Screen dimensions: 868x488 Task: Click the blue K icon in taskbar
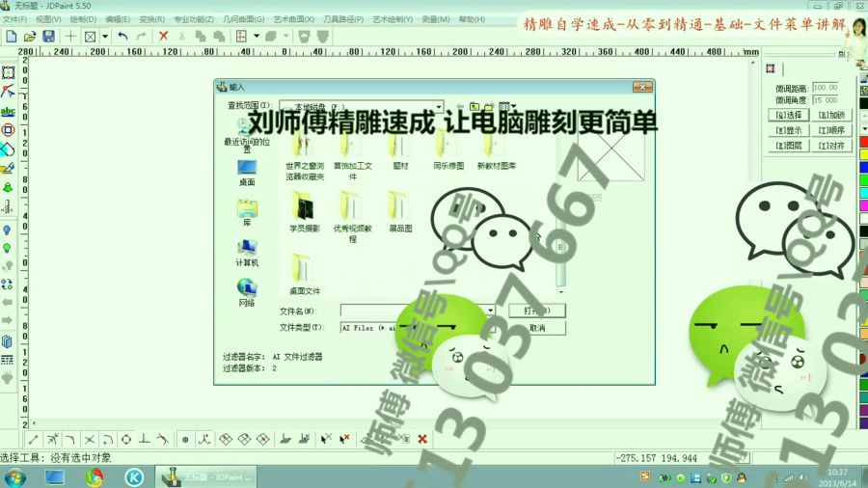click(134, 477)
